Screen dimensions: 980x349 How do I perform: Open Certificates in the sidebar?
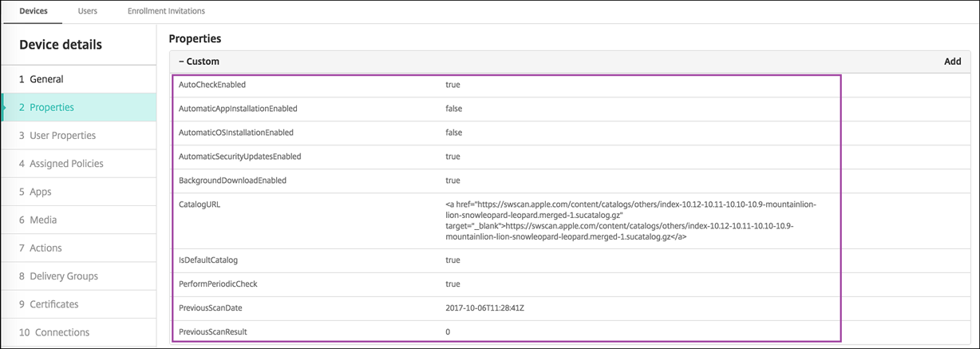pos(53,304)
